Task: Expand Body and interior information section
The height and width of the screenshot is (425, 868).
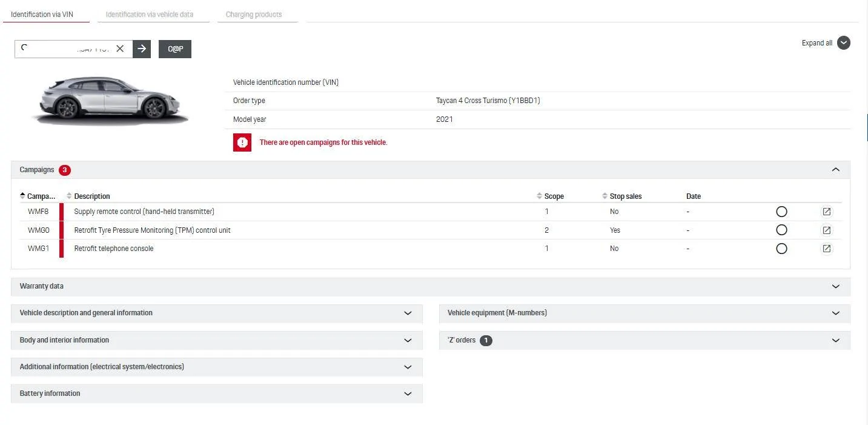Action: click(x=217, y=340)
